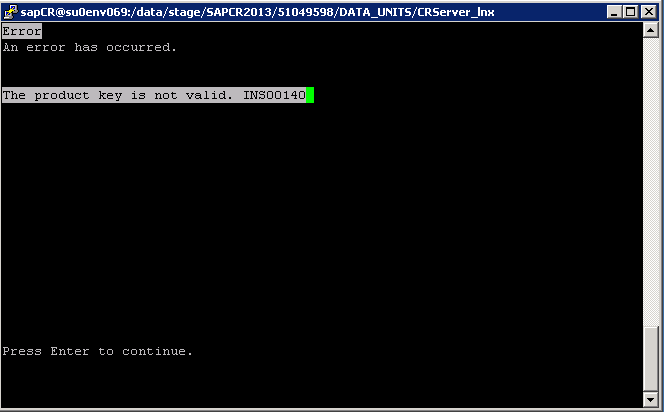Click the window title bar path text
The image size is (664, 412).
(x=257, y=12)
